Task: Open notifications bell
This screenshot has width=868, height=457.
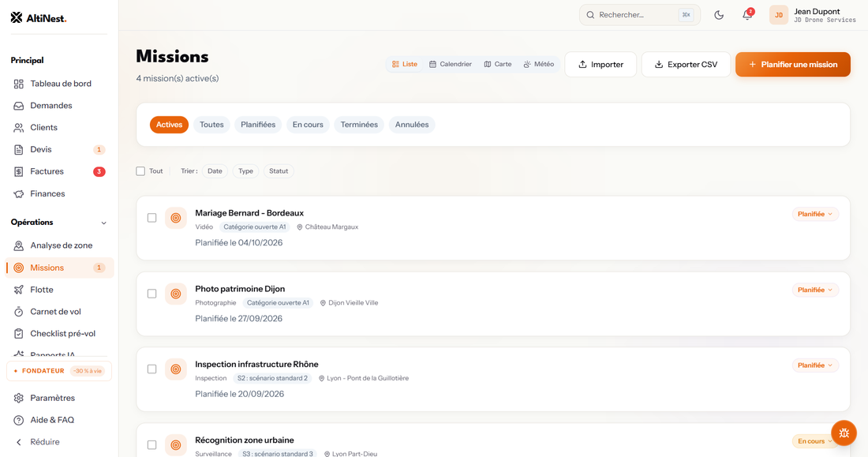Action: 747,15
